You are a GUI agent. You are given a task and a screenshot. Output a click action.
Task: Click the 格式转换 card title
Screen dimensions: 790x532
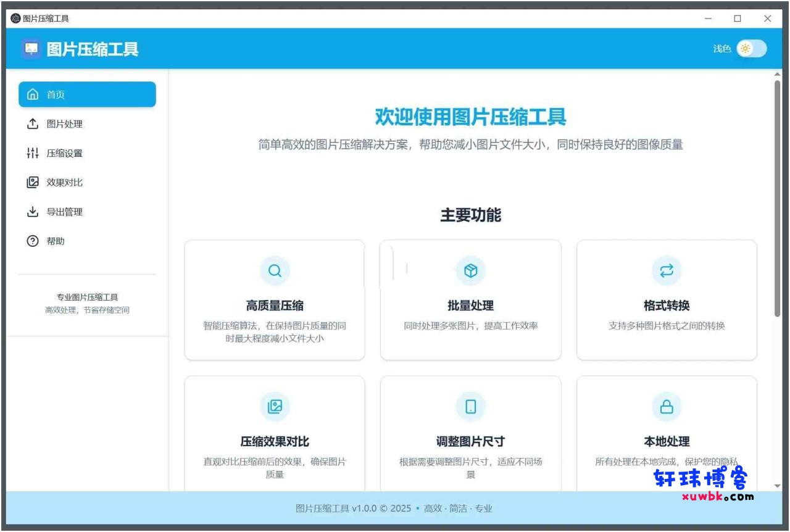tap(667, 305)
